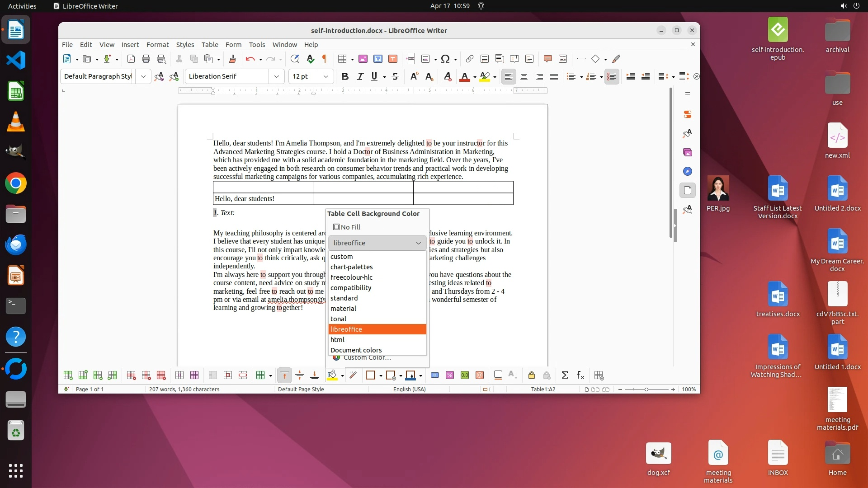The width and height of the screenshot is (868, 488).
Task: Collapse the libreoffice palette combo box
Action: tap(418, 243)
